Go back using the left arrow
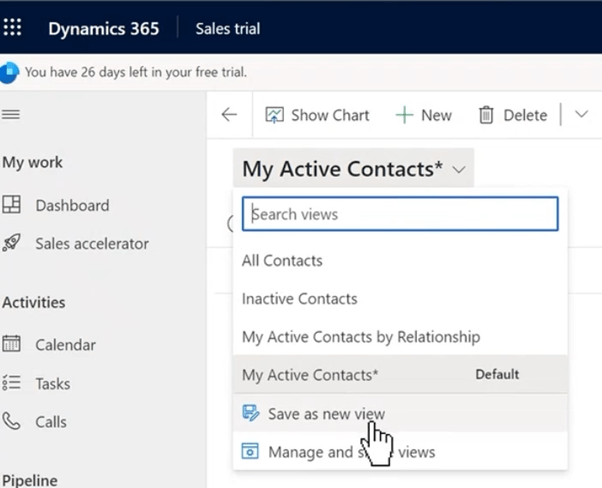Viewport: 602px width, 488px height. click(229, 114)
